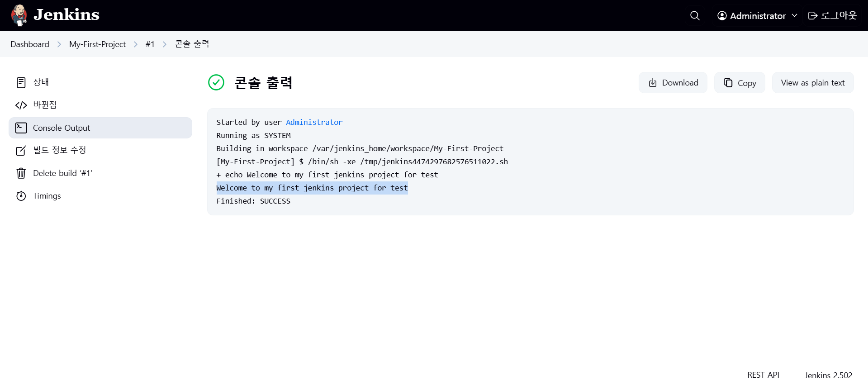The width and height of the screenshot is (868, 385).
Task: Expand the chevron after #1 breadcrumb
Action: 165,44
